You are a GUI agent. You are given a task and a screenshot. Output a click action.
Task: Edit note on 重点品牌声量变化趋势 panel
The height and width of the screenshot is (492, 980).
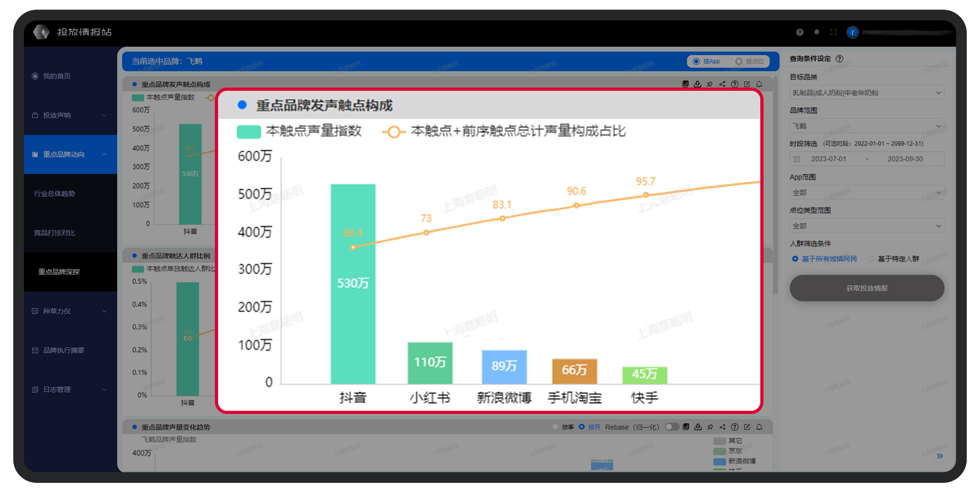[747, 427]
